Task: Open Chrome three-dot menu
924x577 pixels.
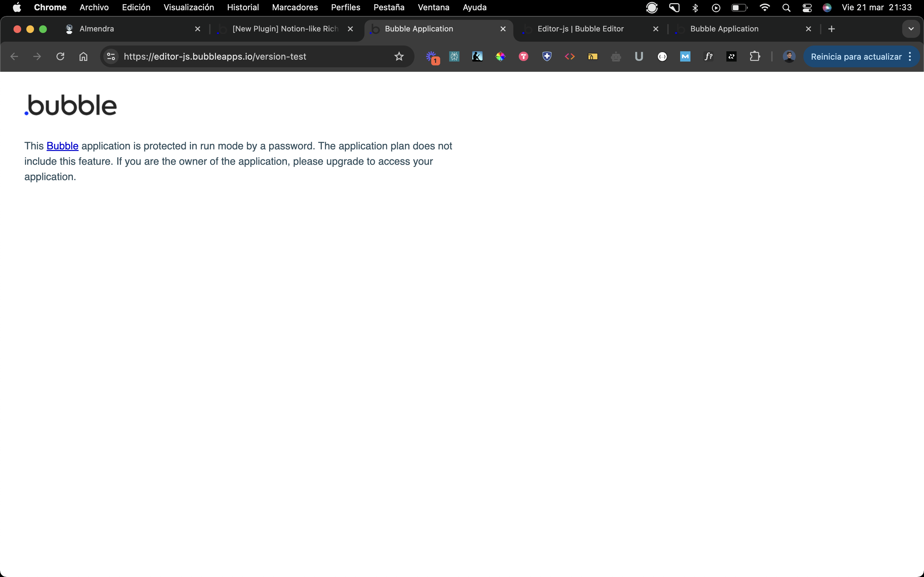Action: pos(910,56)
